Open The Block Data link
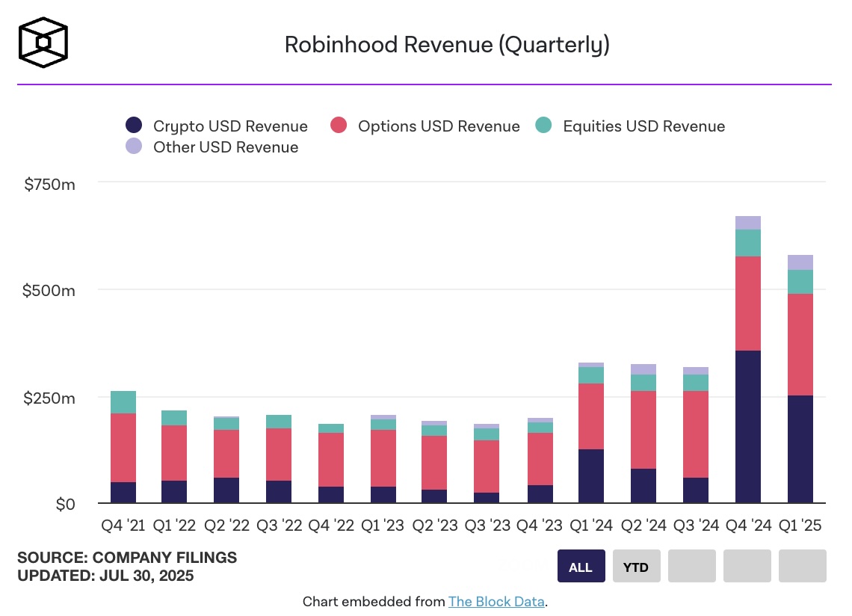This screenshot has width=852, height=616. 496,601
